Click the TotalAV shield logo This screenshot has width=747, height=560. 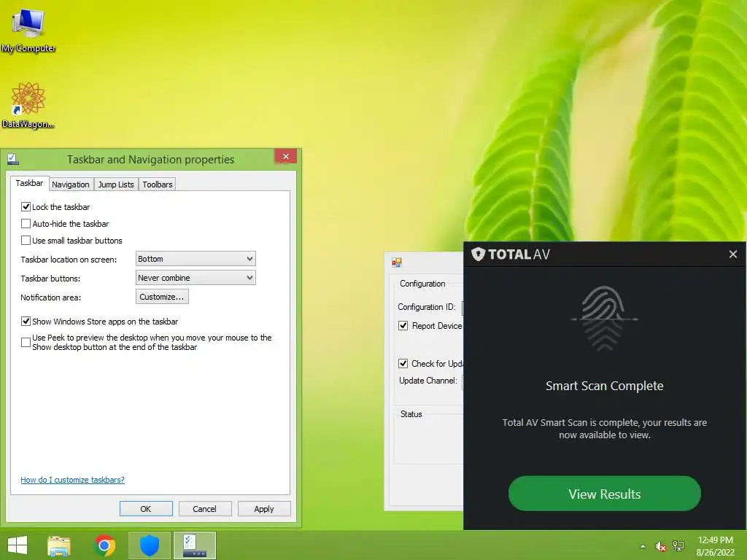click(x=479, y=254)
